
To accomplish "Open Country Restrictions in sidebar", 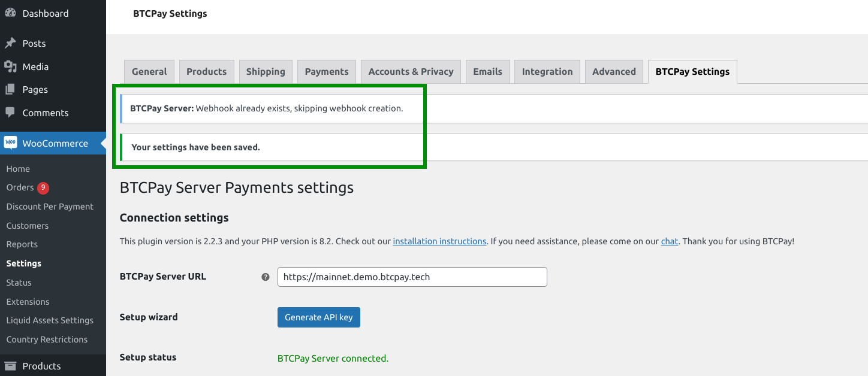I will [47, 339].
